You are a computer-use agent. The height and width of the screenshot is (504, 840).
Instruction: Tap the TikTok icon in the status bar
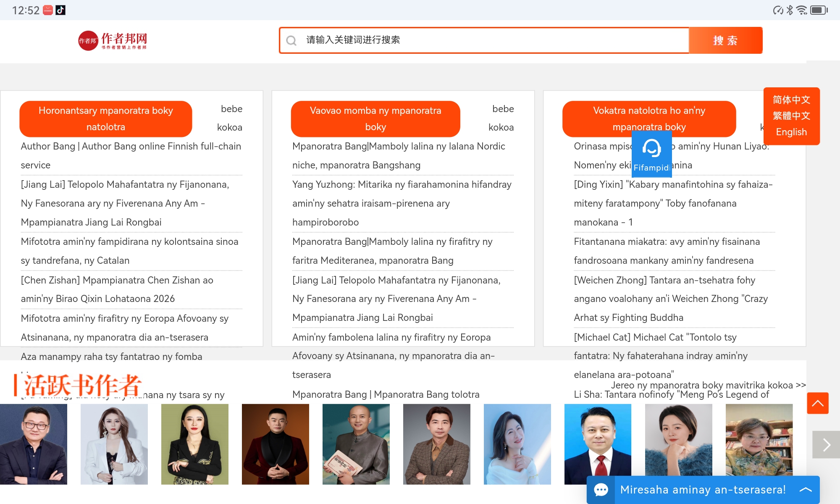(60, 10)
